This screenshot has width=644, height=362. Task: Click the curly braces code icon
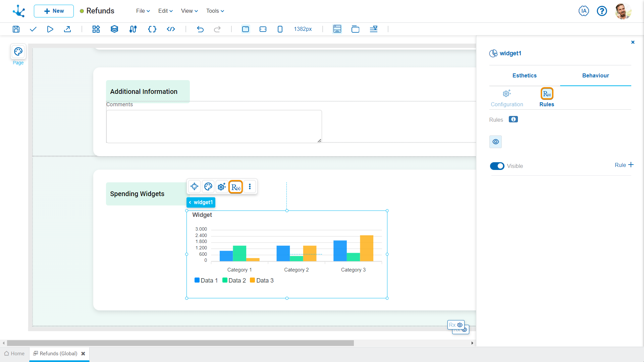(x=152, y=29)
